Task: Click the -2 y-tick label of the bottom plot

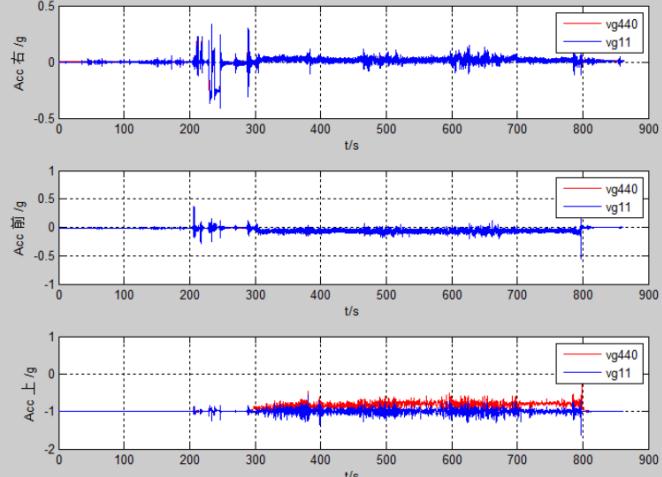Action: [x=49, y=450]
